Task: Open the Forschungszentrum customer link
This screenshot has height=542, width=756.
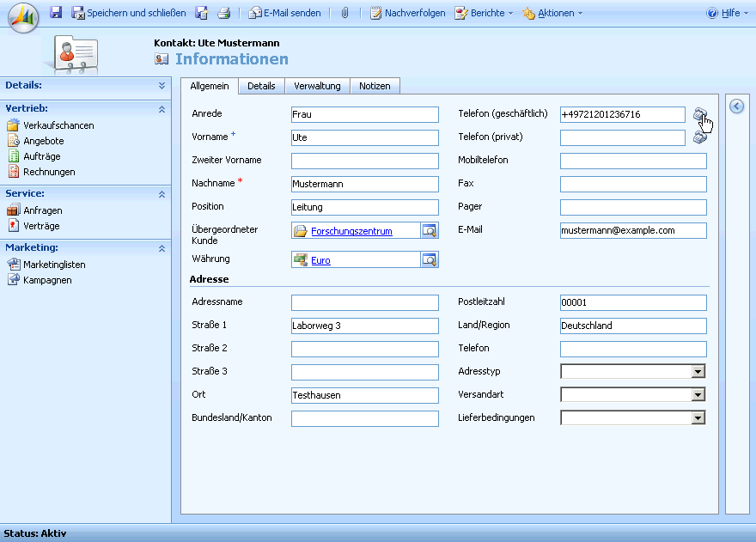Action: [x=351, y=231]
